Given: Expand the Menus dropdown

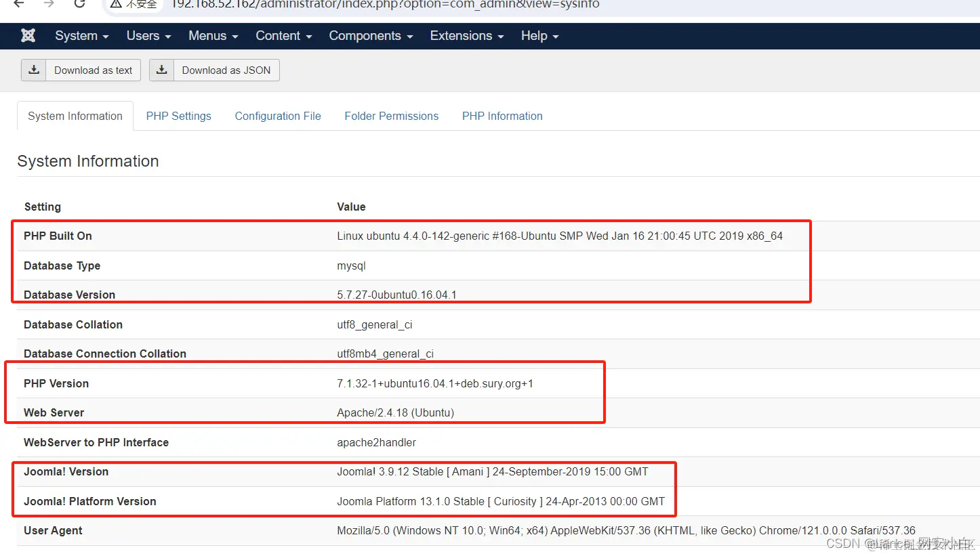Looking at the screenshot, I should click(213, 36).
